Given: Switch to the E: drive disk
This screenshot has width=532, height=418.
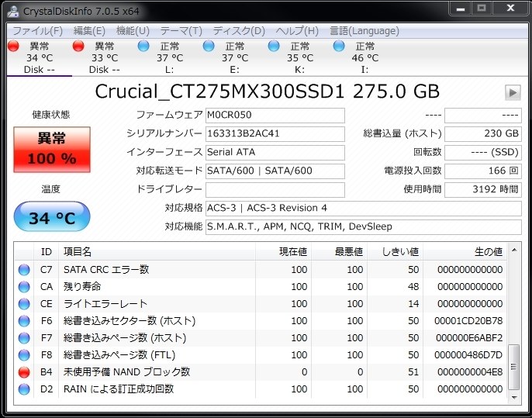Looking at the screenshot, I should point(235,57).
